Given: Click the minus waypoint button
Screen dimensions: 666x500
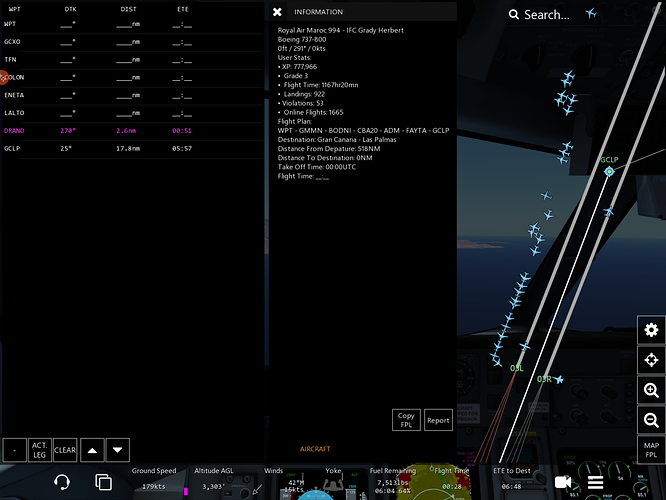Looking at the screenshot, I should point(14,450).
